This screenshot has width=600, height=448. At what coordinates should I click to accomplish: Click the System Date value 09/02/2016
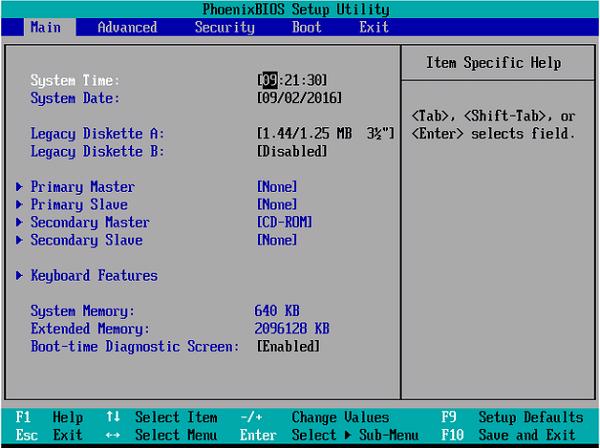(300, 98)
